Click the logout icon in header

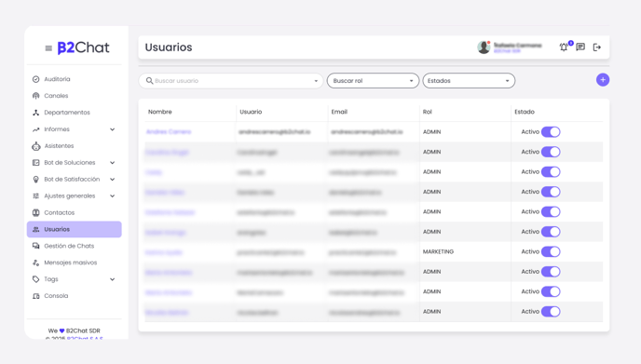pyautogui.click(x=597, y=47)
